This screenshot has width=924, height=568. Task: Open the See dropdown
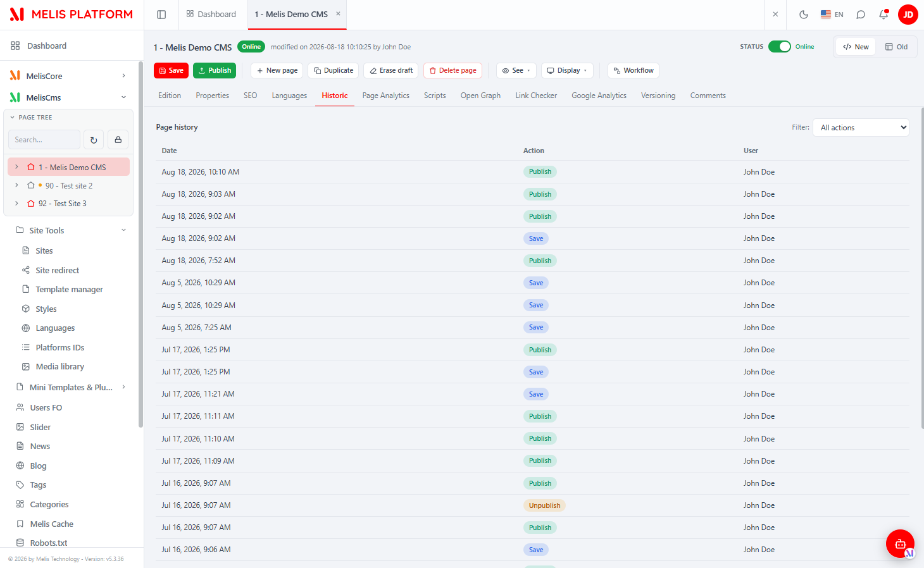click(516, 70)
